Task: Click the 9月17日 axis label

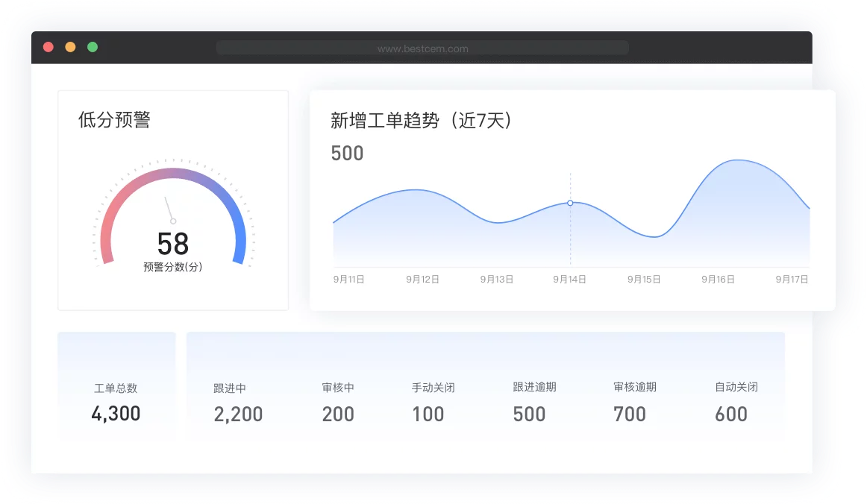Action: pos(792,280)
